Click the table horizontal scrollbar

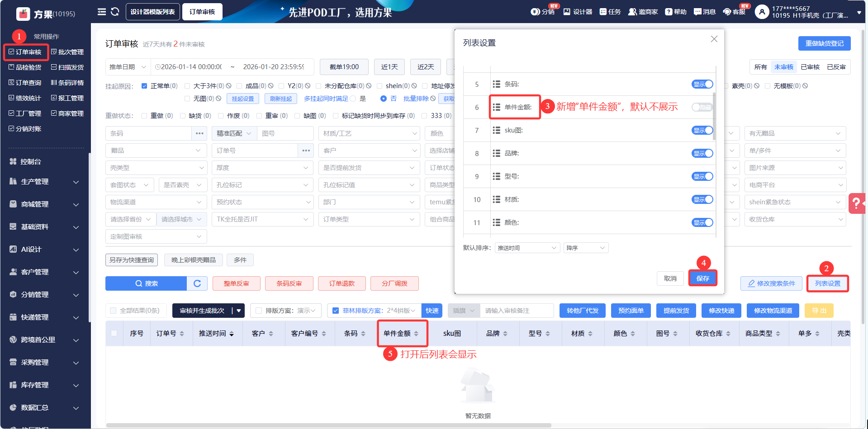[x=329, y=425]
